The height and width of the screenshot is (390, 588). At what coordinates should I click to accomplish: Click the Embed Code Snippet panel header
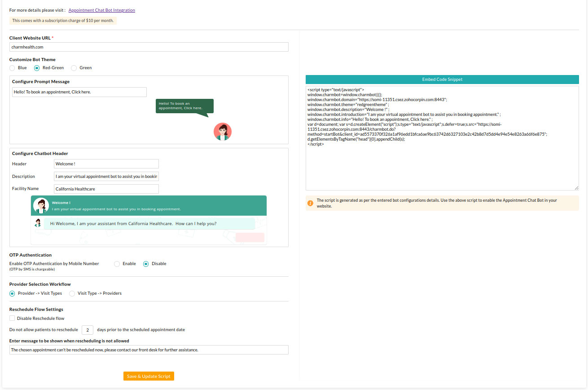pos(442,79)
